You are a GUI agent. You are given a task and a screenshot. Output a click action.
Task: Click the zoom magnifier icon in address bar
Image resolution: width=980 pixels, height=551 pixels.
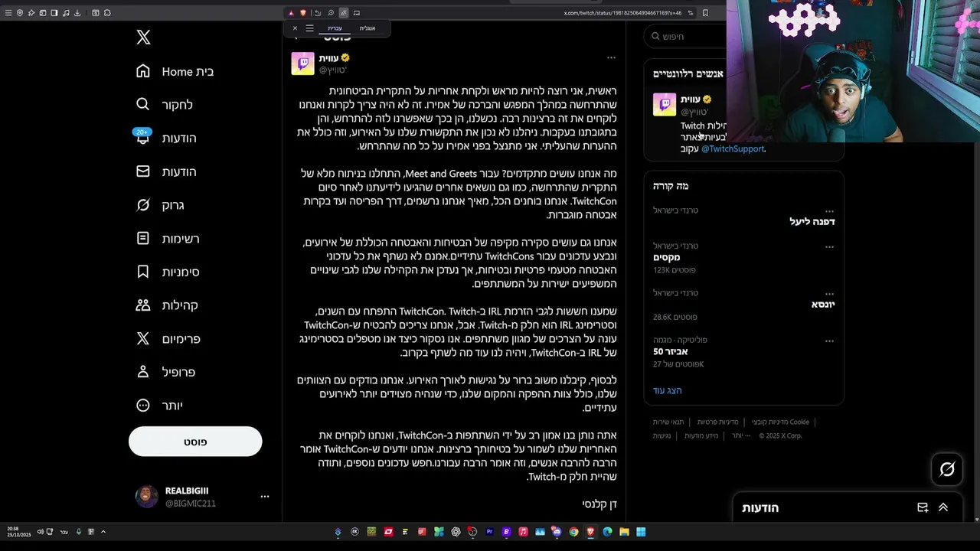[x=331, y=13]
